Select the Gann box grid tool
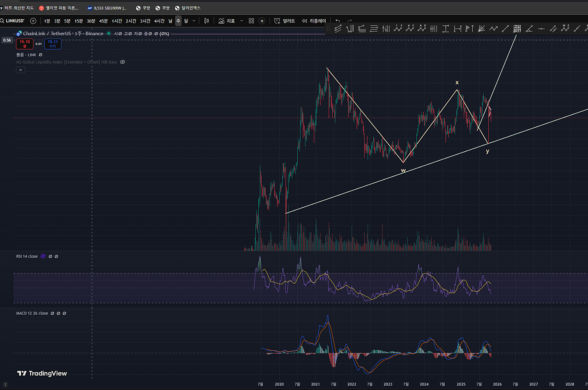 (517, 29)
